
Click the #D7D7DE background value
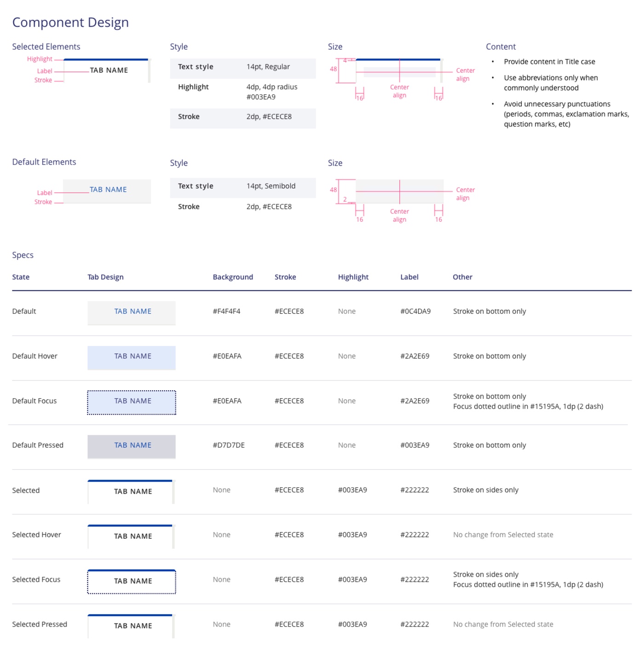coord(229,445)
